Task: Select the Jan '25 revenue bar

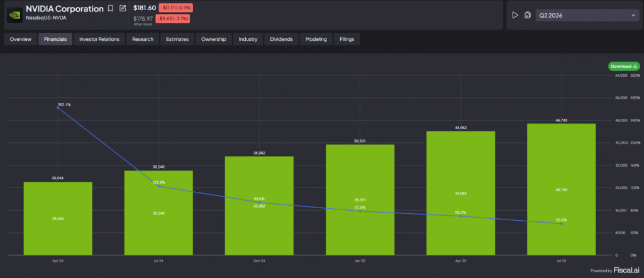Action: pyautogui.click(x=360, y=199)
